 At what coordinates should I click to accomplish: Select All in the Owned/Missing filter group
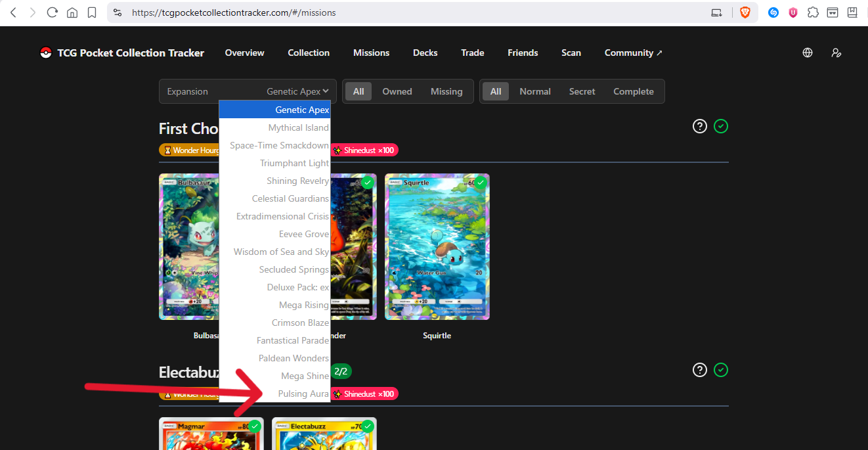358,91
